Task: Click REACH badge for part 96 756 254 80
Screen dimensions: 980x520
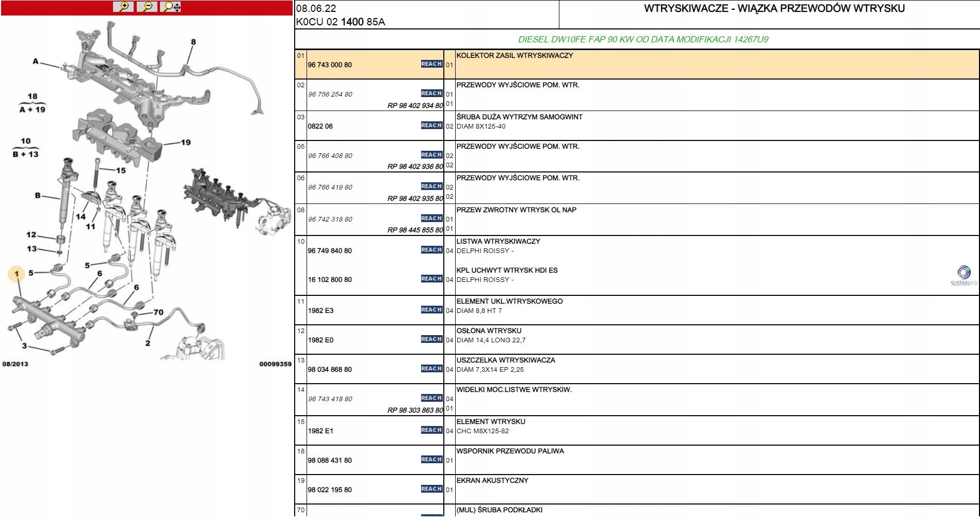Action: pyautogui.click(x=431, y=93)
